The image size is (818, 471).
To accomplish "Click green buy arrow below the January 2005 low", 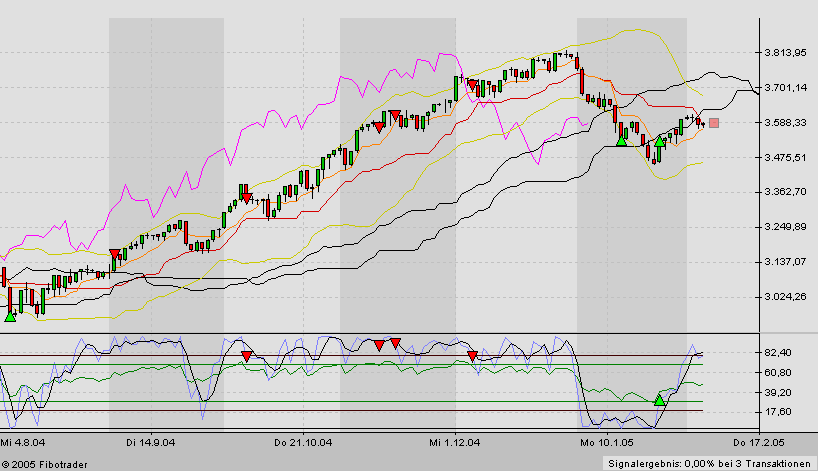I will click(621, 140).
